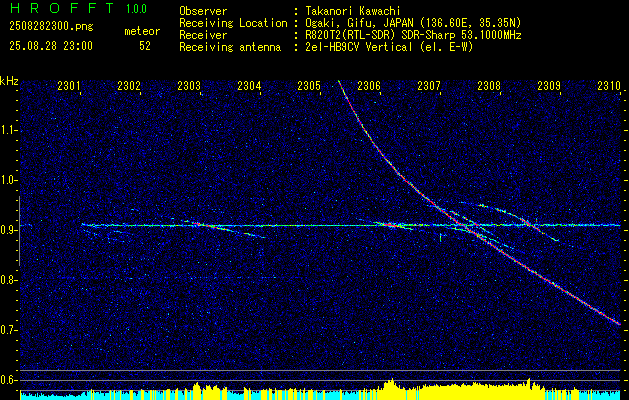Click the 1.0 kHz axis label
This screenshot has height=400, width=629.
[x=8, y=180]
